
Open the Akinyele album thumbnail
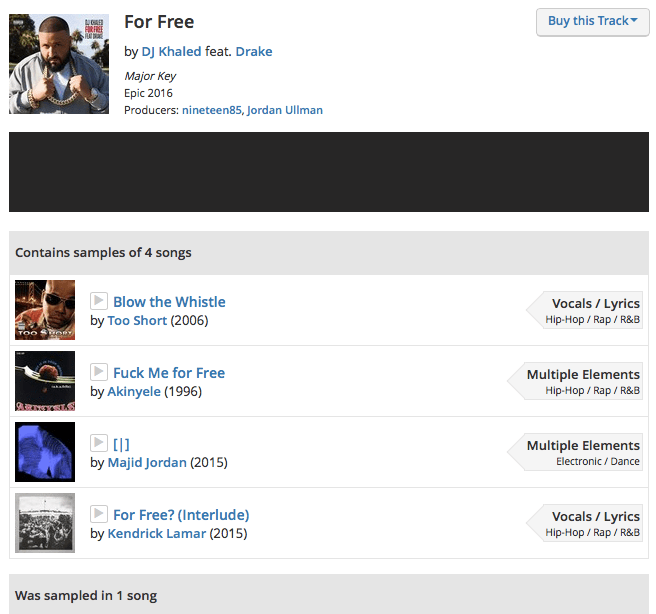(x=45, y=381)
